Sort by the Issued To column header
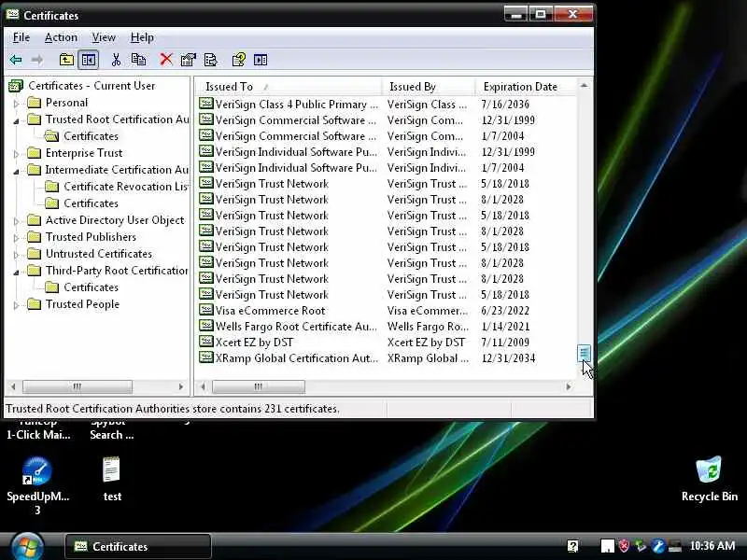 coord(289,87)
